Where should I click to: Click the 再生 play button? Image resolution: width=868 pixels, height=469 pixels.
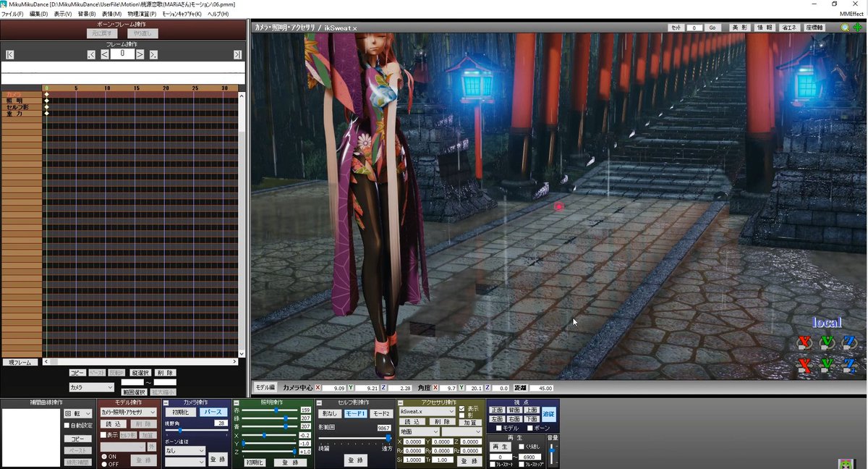pyautogui.click(x=501, y=447)
